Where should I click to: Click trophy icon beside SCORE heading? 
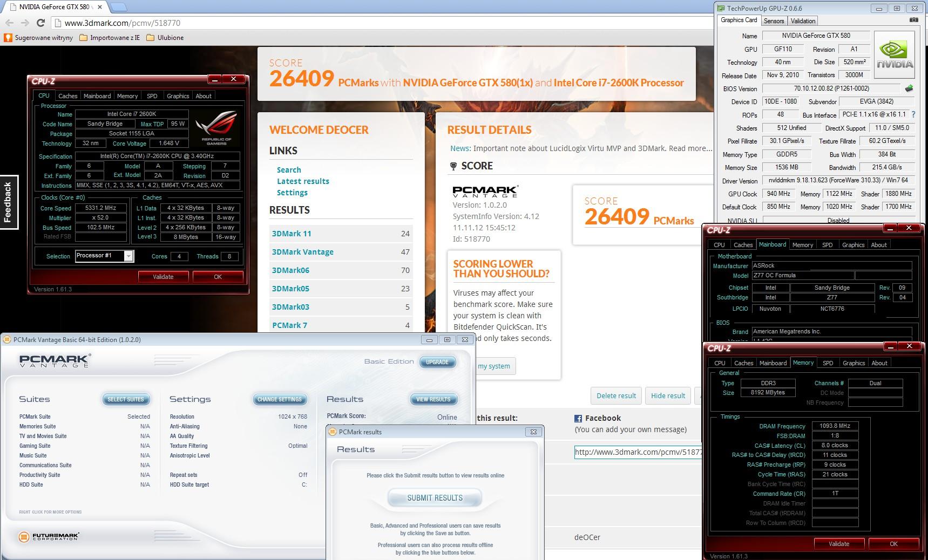tap(453, 166)
